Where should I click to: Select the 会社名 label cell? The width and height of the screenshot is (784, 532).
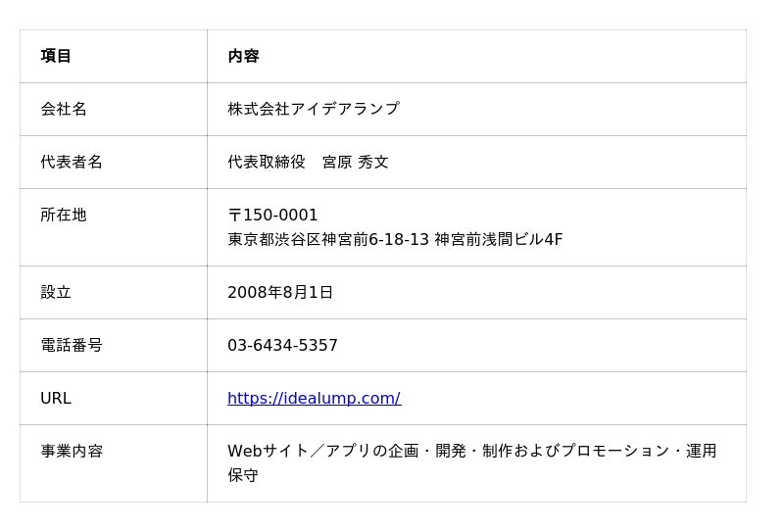click(x=114, y=109)
